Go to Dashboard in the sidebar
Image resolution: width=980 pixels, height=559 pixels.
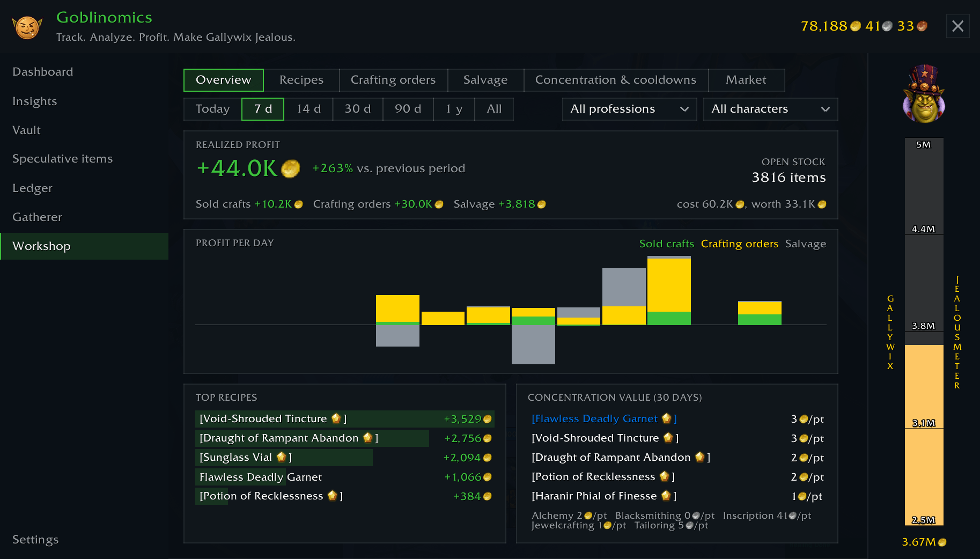tap(84, 72)
